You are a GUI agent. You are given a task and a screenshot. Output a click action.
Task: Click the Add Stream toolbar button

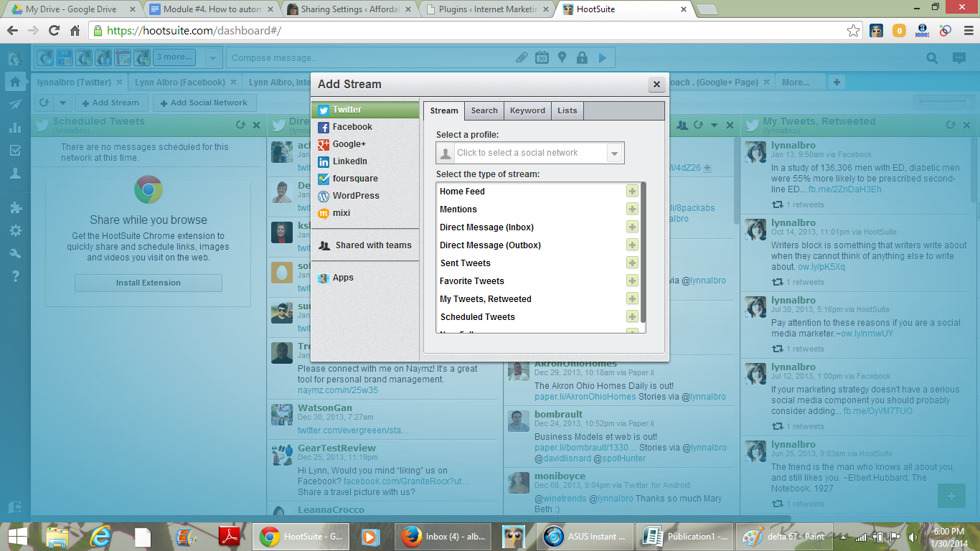click(x=111, y=103)
